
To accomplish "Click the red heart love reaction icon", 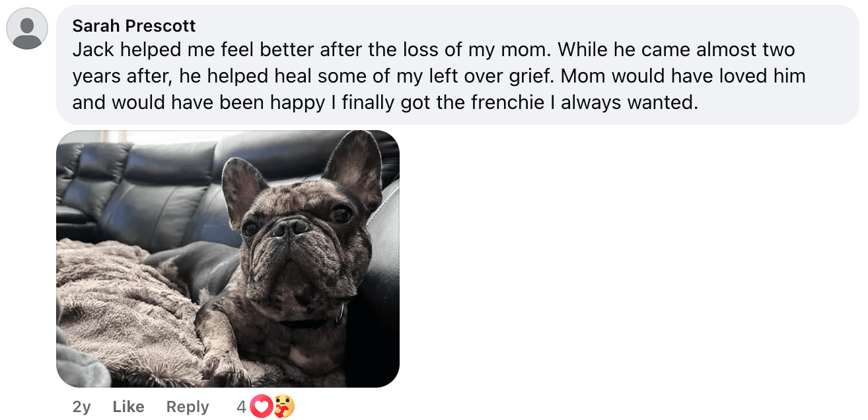I will click(262, 407).
